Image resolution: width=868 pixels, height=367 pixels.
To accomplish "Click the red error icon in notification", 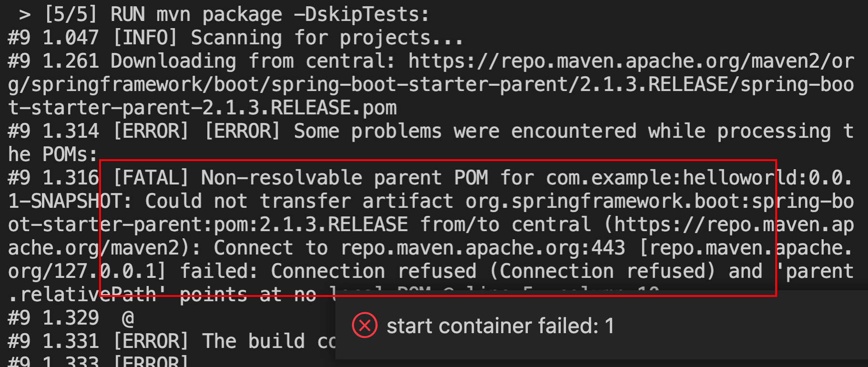I will point(364,325).
